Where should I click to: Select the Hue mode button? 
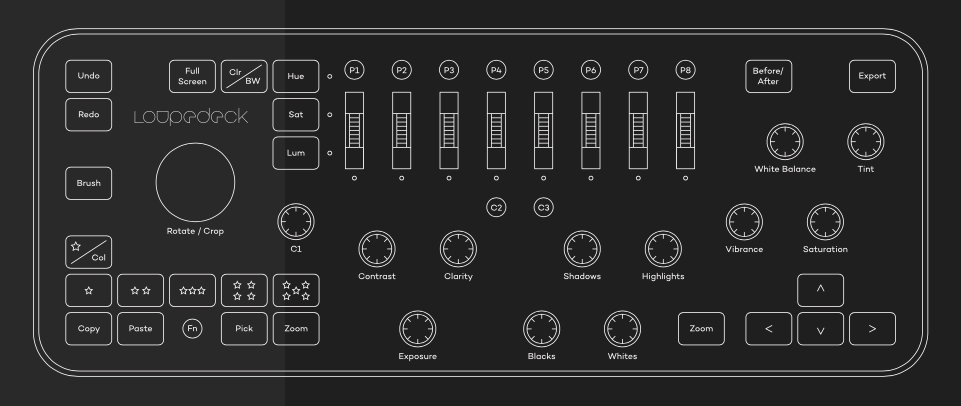click(296, 76)
